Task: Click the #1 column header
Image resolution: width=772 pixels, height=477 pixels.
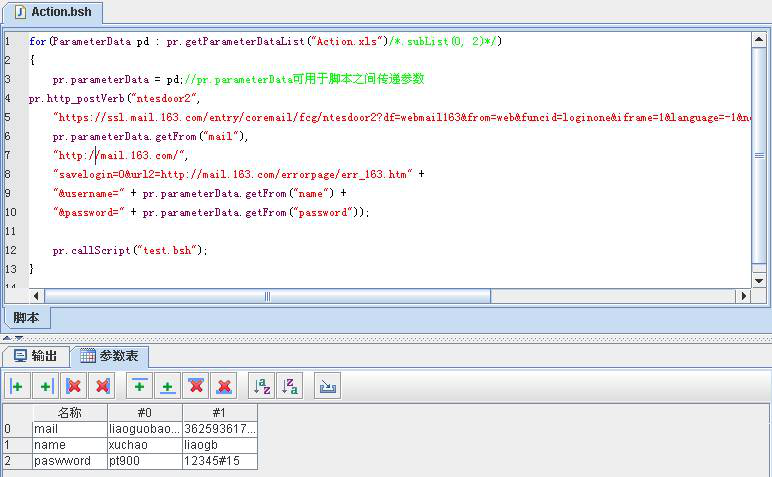Action: pyautogui.click(x=219, y=413)
